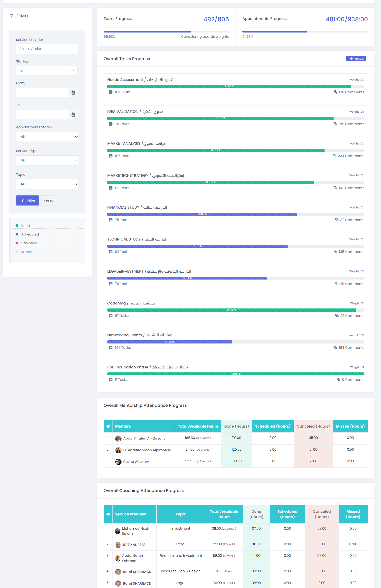Image resolution: width=381 pixels, height=588 pixels.
Task: Click the 481:00/938:00 appointments value
Action: [x=347, y=19]
